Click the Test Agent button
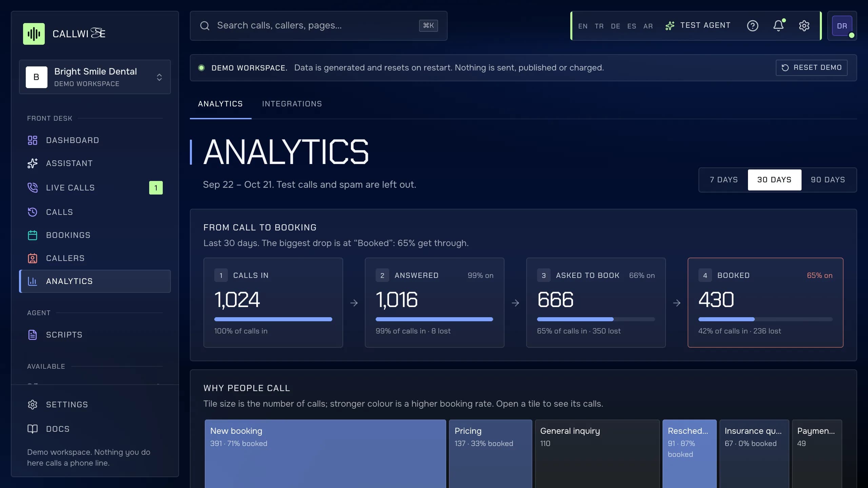The image size is (868, 488). [x=698, y=26]
